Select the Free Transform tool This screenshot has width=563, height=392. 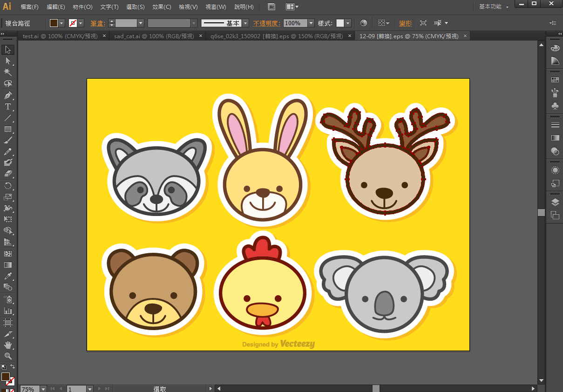[x=8, y=219]
